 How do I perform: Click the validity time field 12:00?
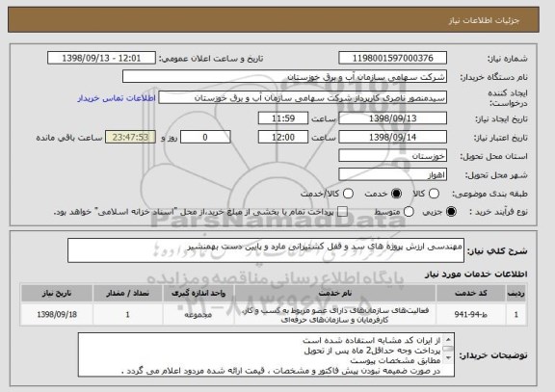pos(283,137)
